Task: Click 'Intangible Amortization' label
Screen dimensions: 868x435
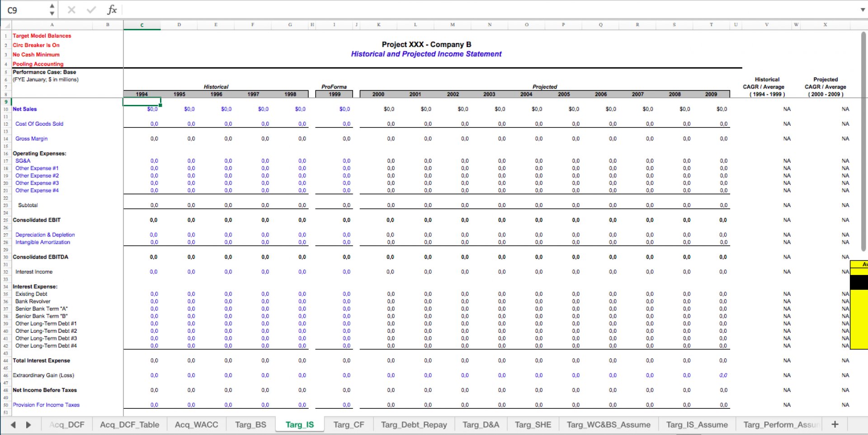Action: (43, 242)
